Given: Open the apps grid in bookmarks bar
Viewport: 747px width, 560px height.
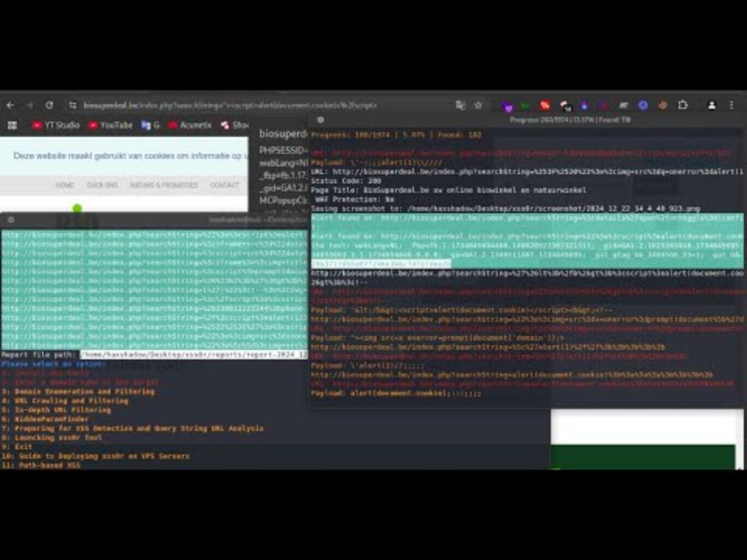Looking at the screenshot, I should (13, 125).
